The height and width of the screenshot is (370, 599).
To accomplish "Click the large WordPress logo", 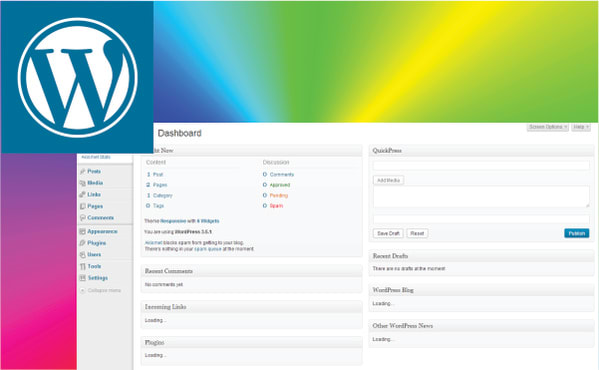I will coord(78,78).
